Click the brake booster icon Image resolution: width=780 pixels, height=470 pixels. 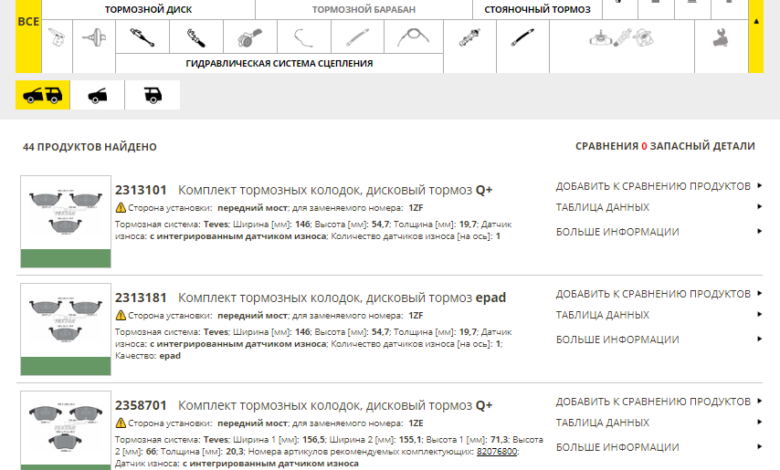97,39
